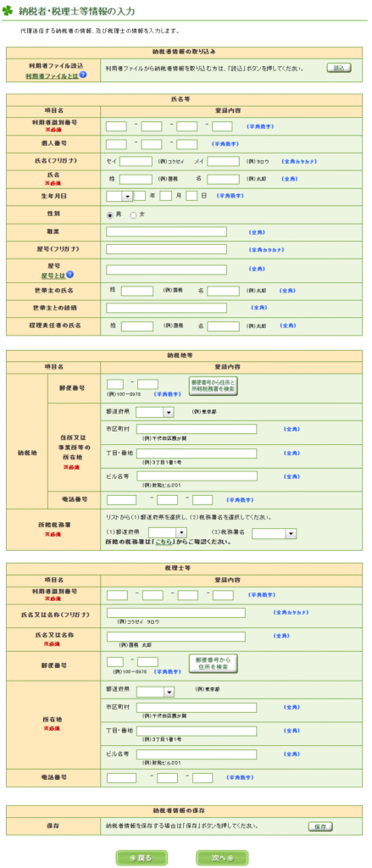Open 税理士 所在地 都道府県 dropdown
The height and width of the screenshot is (868, 372).
coord(155,692)
